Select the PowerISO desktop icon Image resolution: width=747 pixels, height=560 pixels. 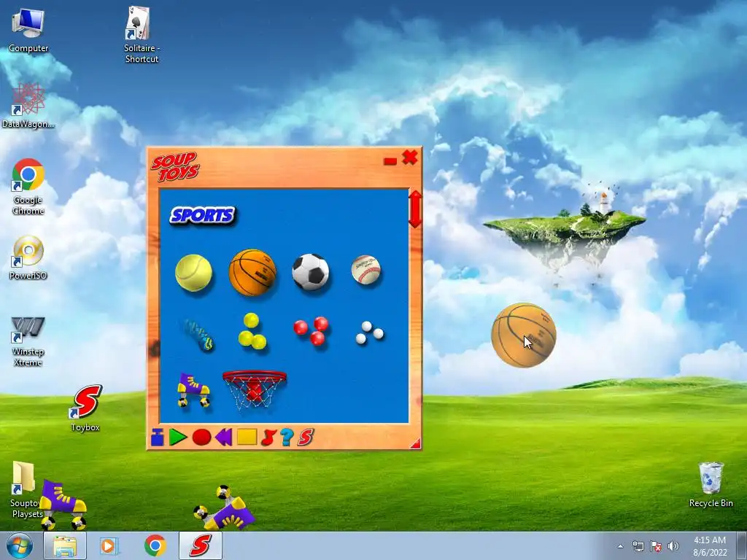point(28,257)
